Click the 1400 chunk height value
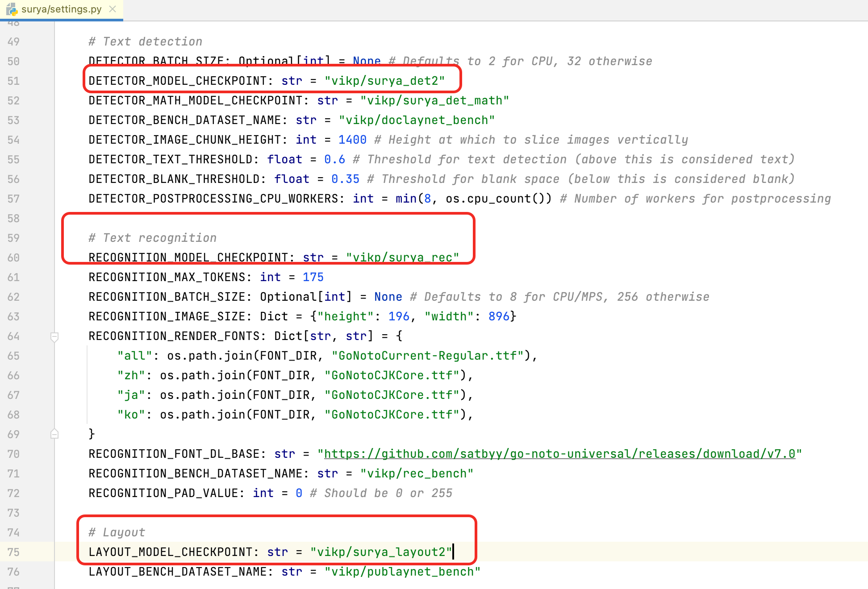 [x=352, y=140]
